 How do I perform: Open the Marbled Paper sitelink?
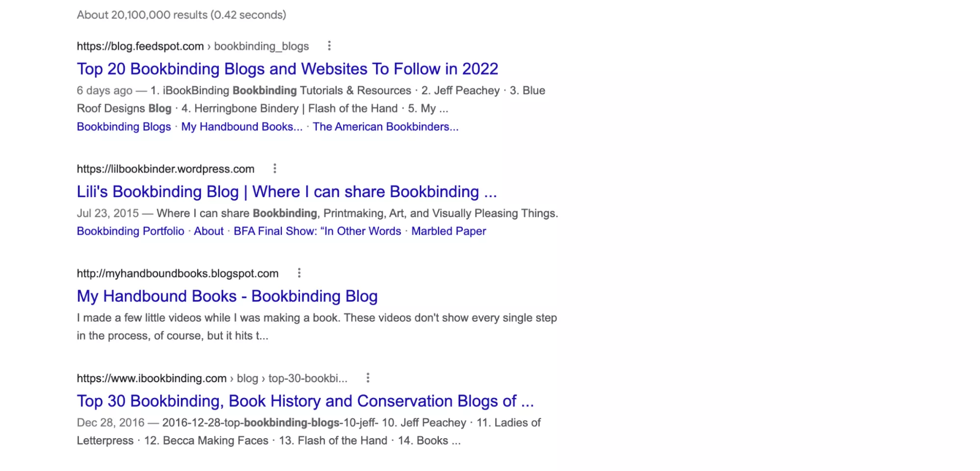click(x=449, y=231)
